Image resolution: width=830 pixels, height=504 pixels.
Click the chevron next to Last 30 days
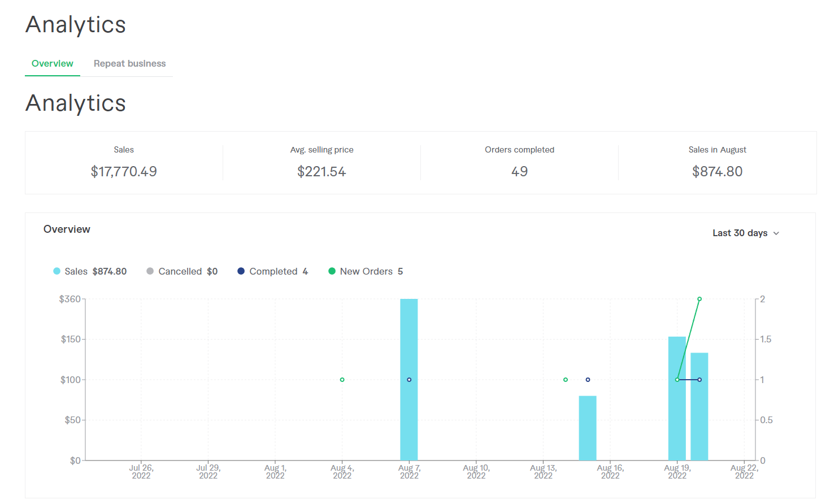coord(776,233)
